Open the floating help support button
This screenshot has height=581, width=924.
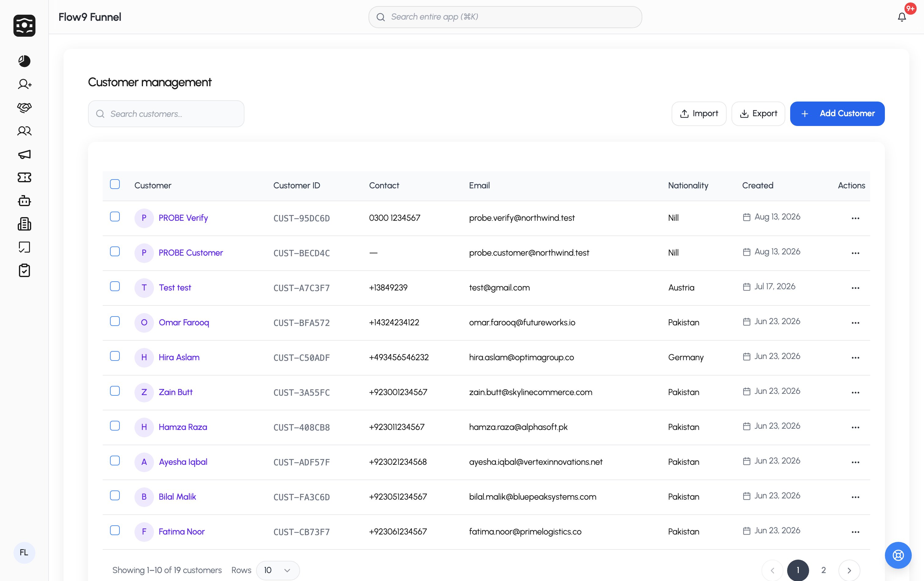pos(898,555)
